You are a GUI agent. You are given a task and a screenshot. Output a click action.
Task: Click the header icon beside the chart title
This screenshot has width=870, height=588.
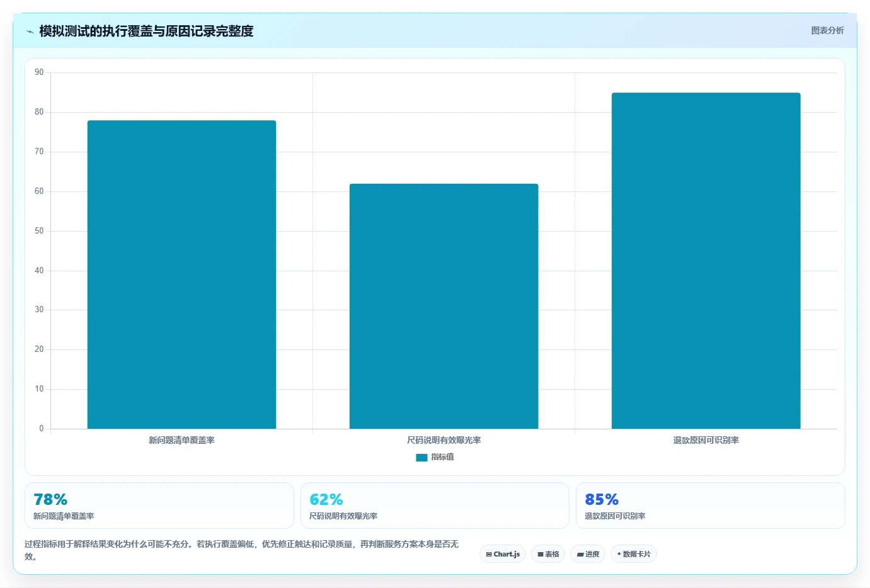point(30,31)
